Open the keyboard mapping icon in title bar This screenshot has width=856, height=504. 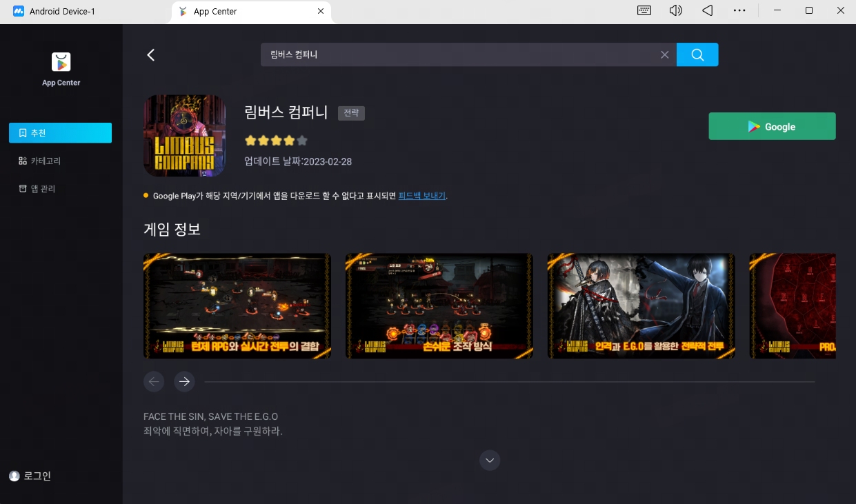click(644, 11)
